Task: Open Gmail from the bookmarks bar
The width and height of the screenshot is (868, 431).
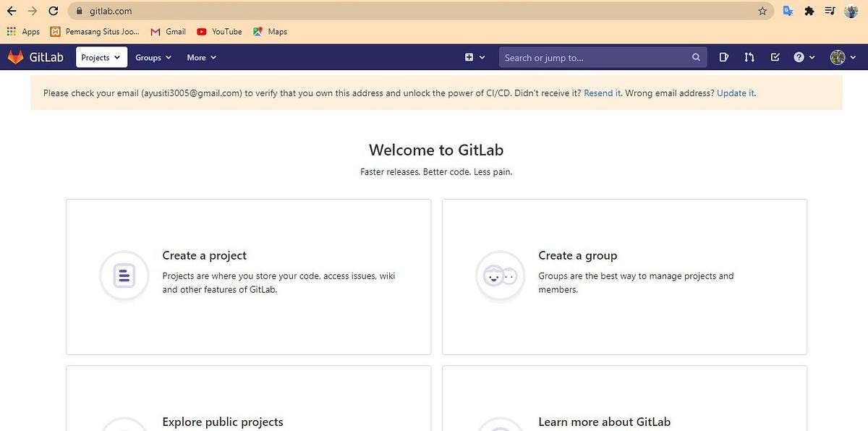Action: (167, 31)
